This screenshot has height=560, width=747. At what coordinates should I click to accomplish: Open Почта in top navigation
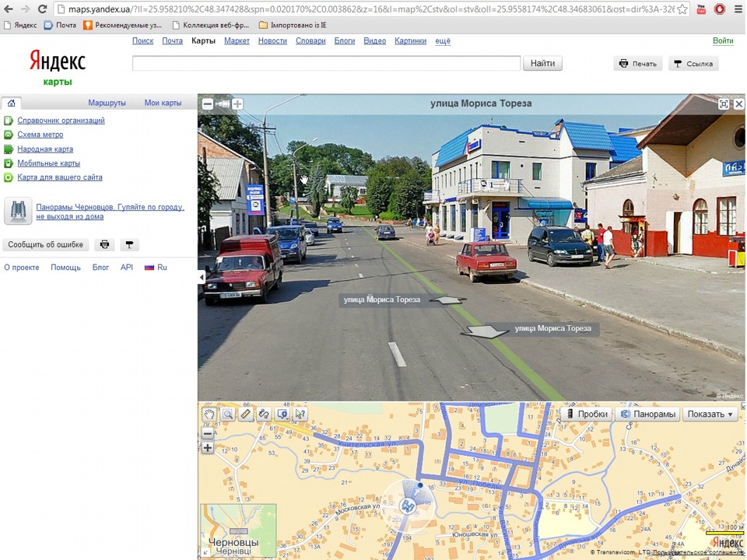pos(173,41)
